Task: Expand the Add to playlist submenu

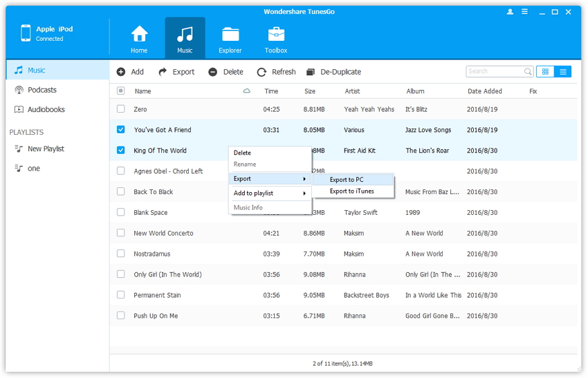Action: coord(270,193)
